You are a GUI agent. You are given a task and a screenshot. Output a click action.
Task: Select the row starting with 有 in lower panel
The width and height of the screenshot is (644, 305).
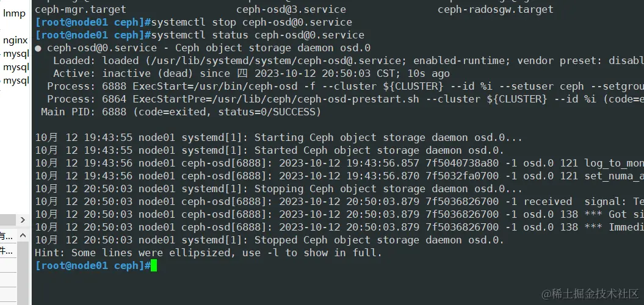6,236
